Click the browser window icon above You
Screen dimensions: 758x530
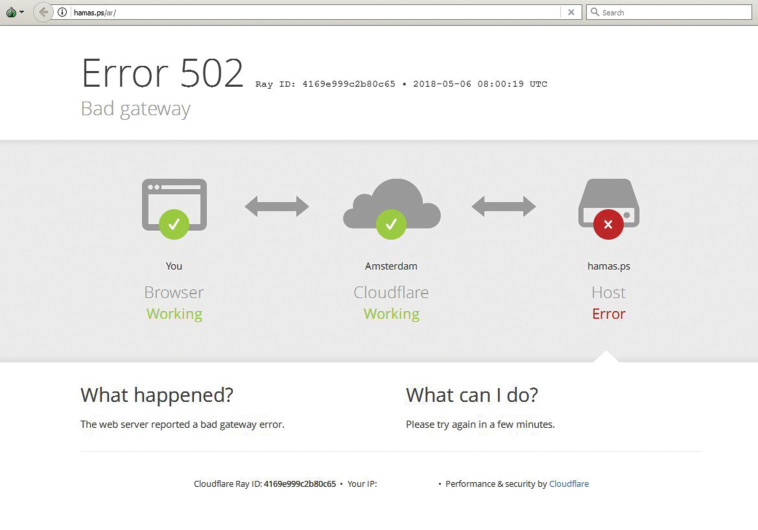(x=175, y=205)
